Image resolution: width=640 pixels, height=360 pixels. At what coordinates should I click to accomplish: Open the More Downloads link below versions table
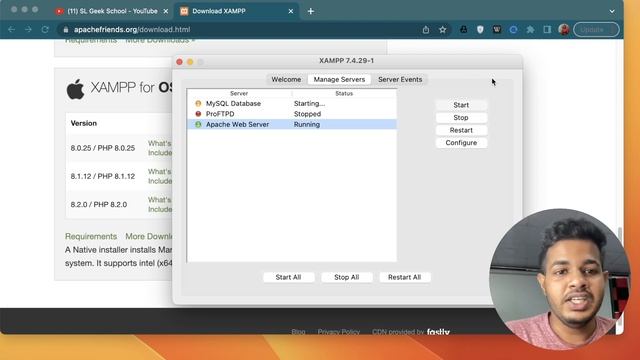click(149, 236)
